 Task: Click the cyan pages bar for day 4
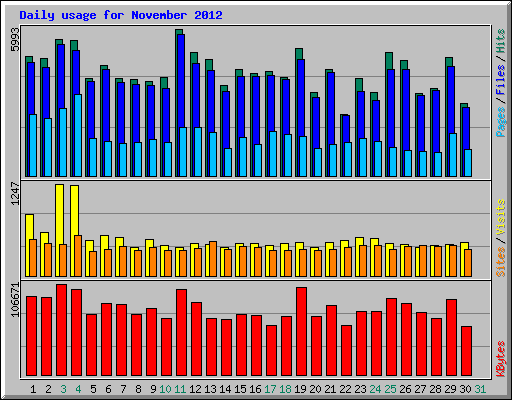click(78, 135)
